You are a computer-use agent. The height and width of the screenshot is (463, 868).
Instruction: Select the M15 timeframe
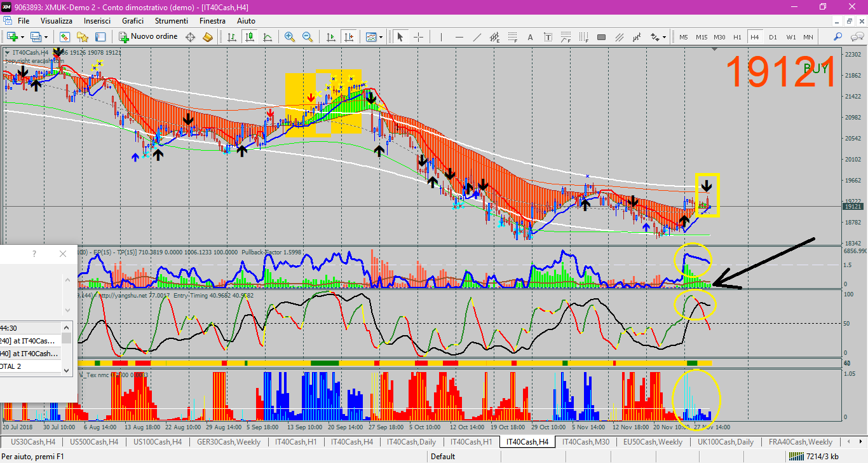pyautogui.click(x=702, y=37)
